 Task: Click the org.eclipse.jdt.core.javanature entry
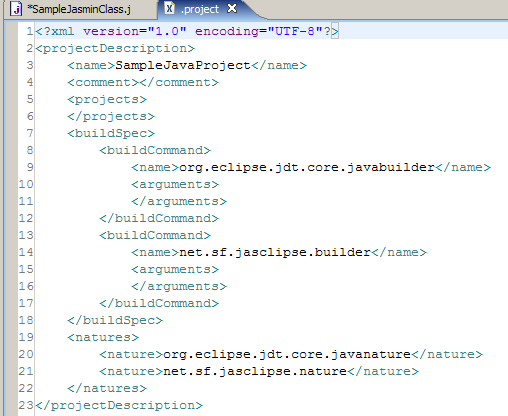coord(287,354)
